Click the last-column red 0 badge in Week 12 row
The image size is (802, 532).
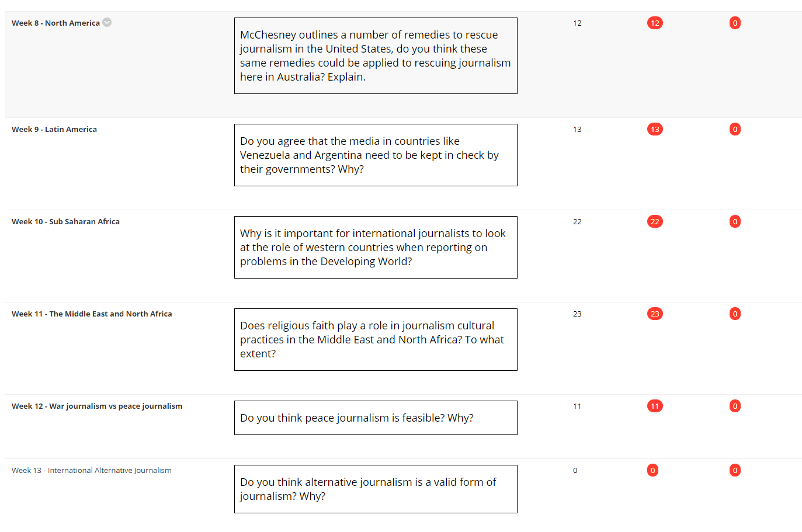[735, 406]
